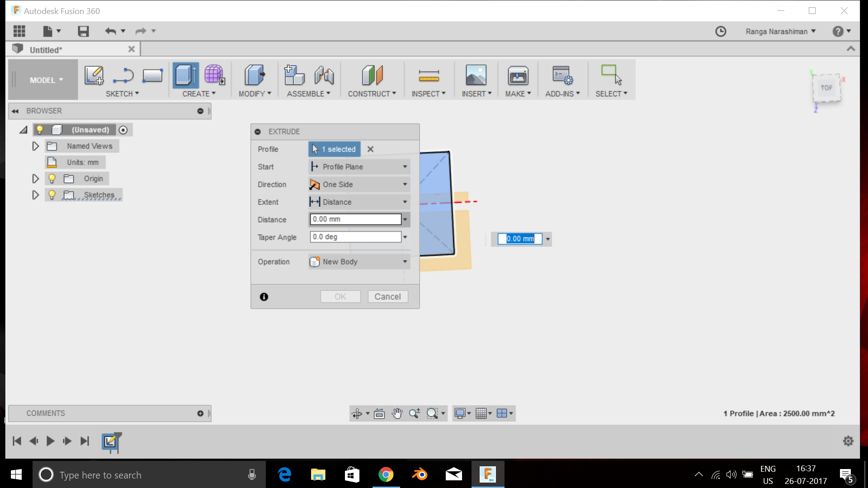Select the Rectangle sketch tool

pyautogui.click(x=152, y=75)
